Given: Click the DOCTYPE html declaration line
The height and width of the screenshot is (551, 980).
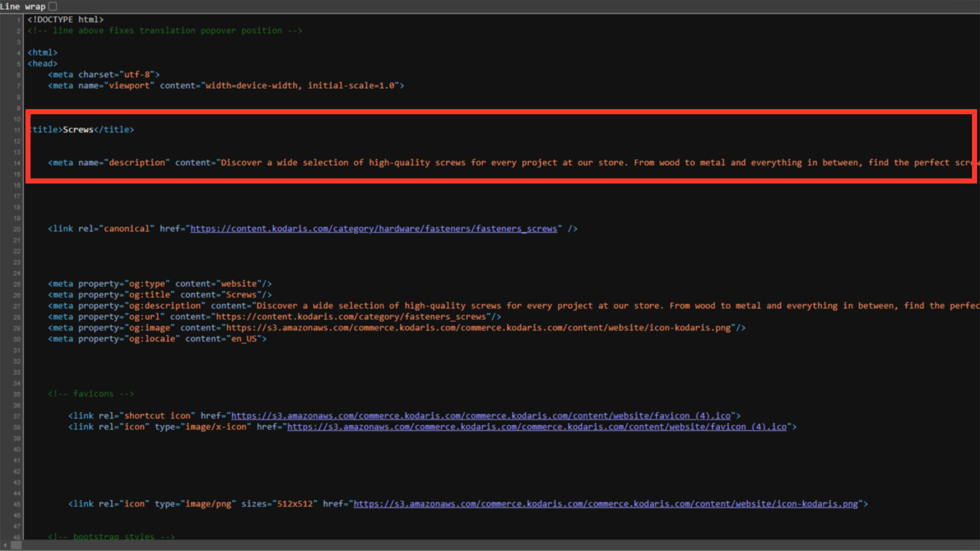Looking at the screenshot, I should (65, 19).
